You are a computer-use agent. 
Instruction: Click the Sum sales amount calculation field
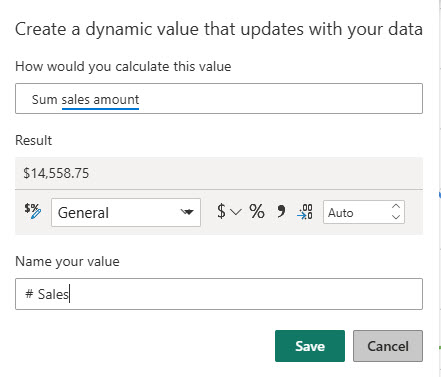(x=219, y=99)
